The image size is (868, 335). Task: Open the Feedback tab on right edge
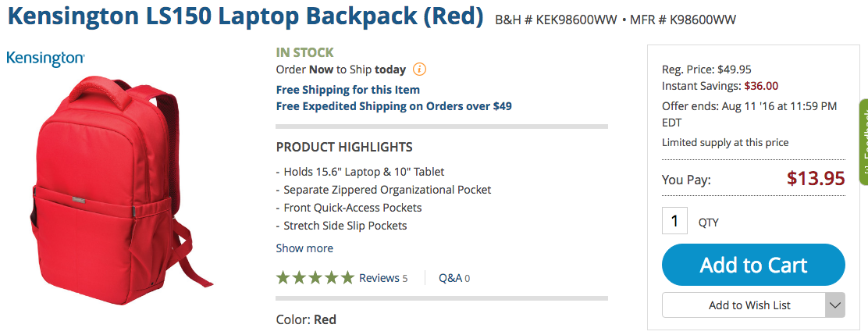[863, 142]
